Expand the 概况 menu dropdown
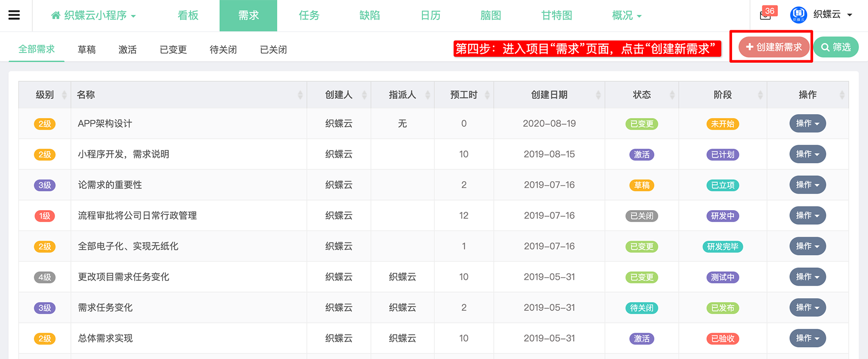The image size is (868, 359). click(626, 15)
